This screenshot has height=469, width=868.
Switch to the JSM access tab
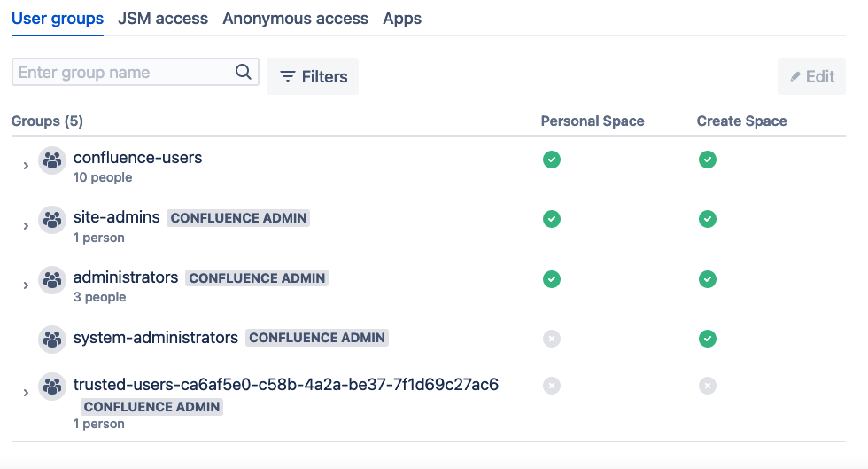click(163, 19)
